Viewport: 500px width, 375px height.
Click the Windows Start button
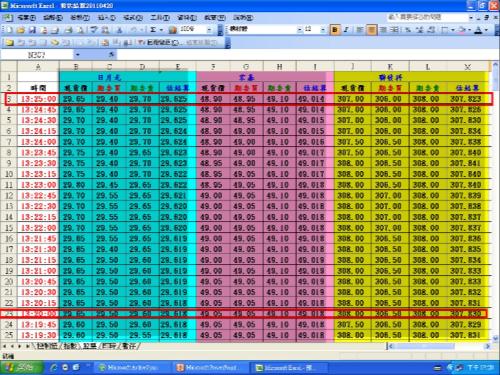coord(22,367)
